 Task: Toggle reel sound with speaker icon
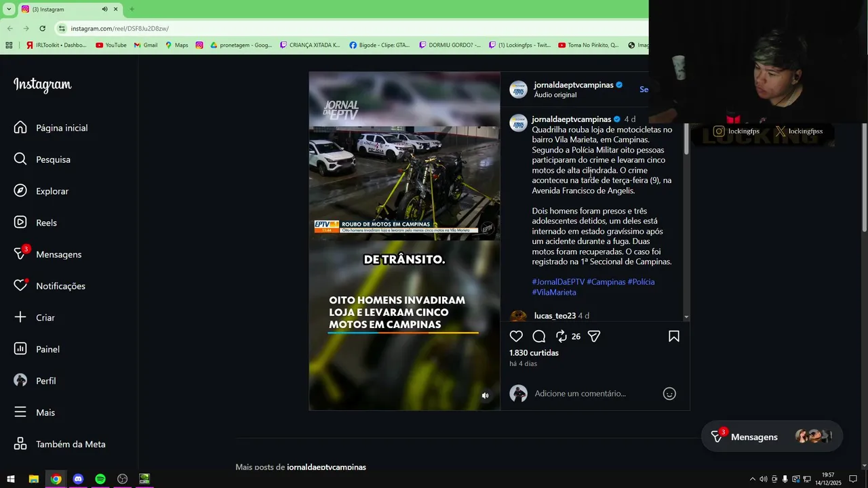pyautogui.click(x=485, y=396)
